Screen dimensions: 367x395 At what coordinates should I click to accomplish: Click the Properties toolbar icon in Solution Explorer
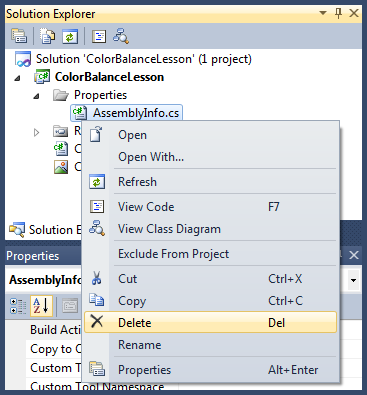point(19,36)
